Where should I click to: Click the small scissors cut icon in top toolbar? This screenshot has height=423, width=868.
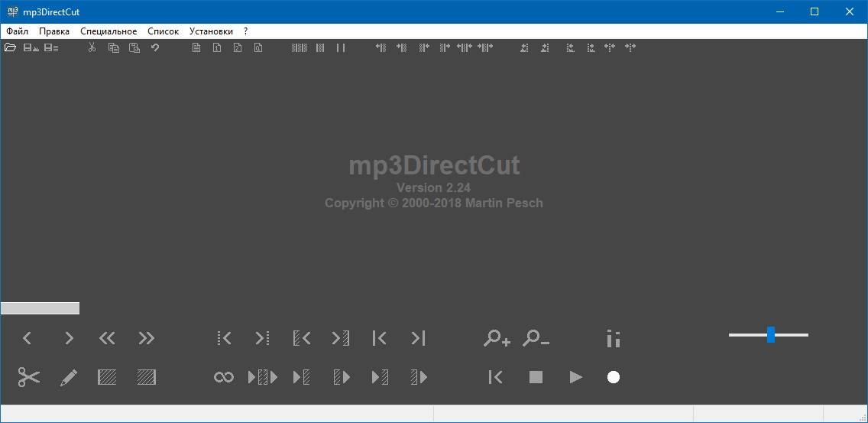pyautogui.click(x=92, y=47)
